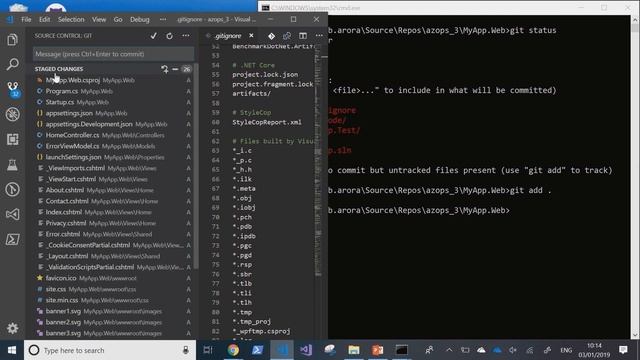Open the Extensions view icon
The width and height of the screenshot is (640, 360).
13,139
